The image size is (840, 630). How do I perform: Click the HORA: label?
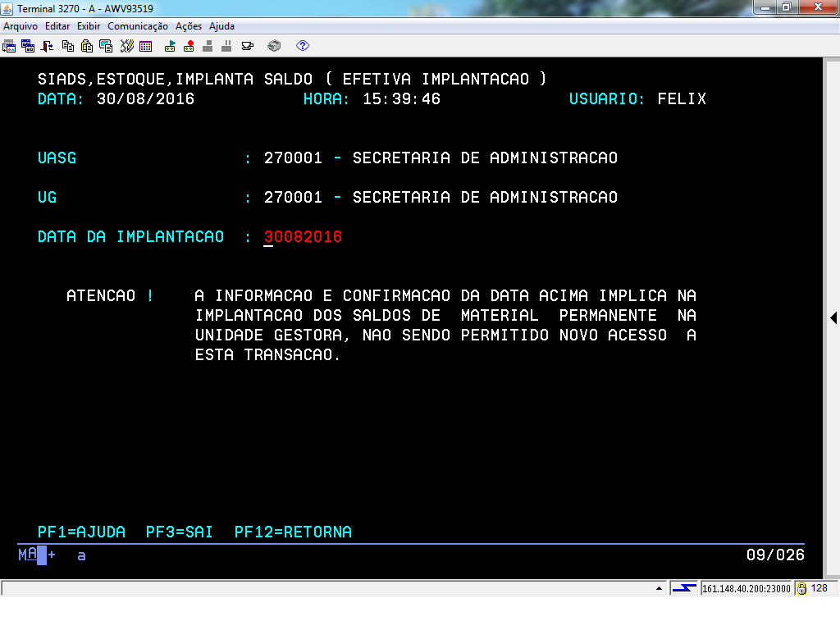point(326,99)
